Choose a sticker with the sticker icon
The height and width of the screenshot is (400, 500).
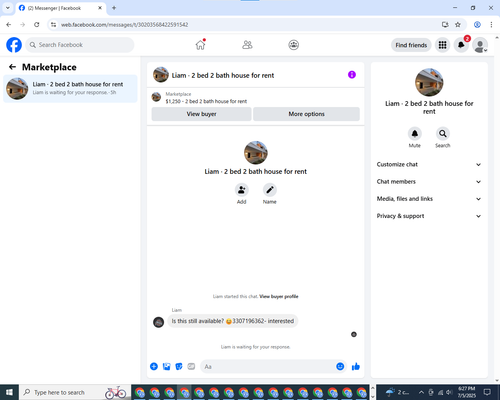click(179, 367)
